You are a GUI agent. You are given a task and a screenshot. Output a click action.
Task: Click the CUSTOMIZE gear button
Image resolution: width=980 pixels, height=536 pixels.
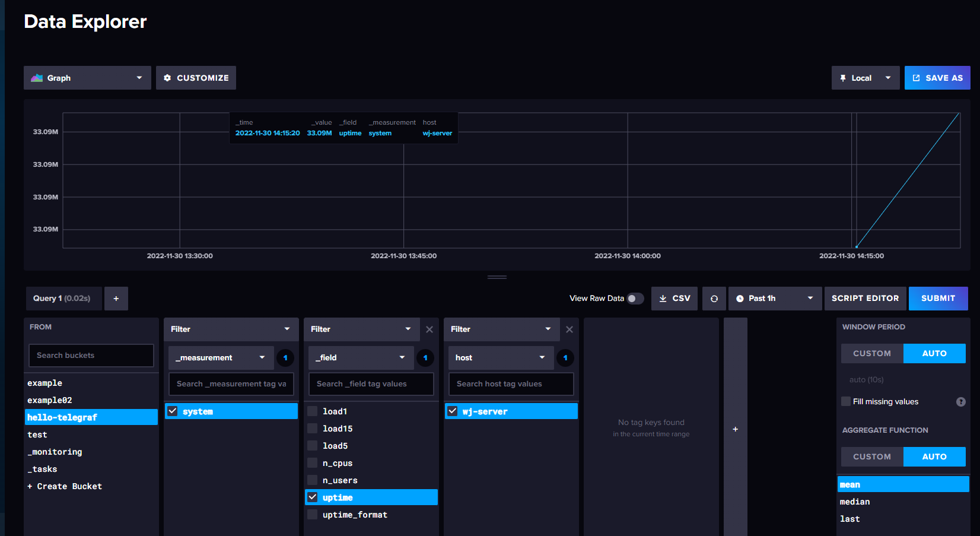pyautogui.click(x=196, y=78)
